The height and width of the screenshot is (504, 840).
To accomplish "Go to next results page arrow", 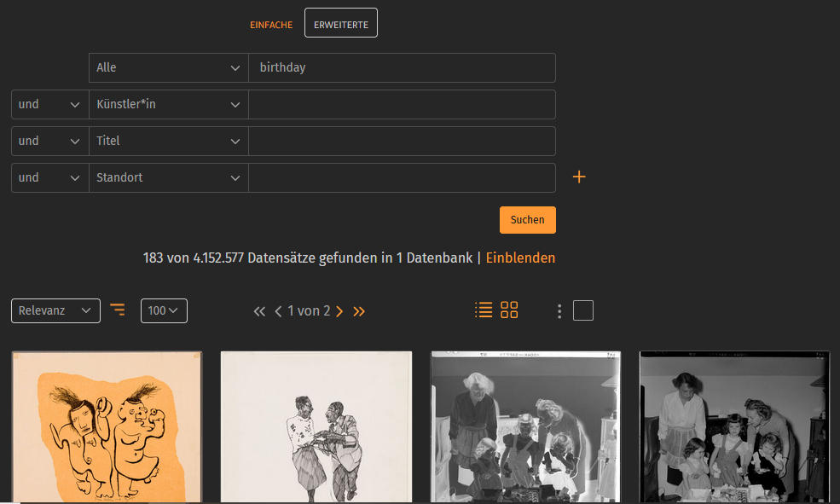I will 339,311.
